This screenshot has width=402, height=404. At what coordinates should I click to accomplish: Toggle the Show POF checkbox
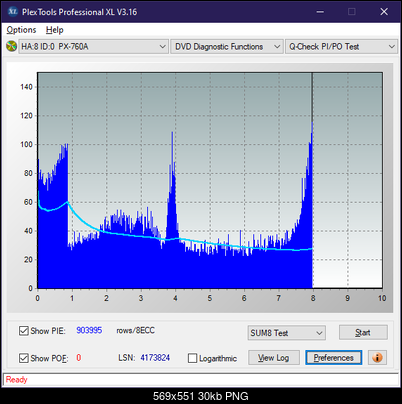(x=24, y=358)
